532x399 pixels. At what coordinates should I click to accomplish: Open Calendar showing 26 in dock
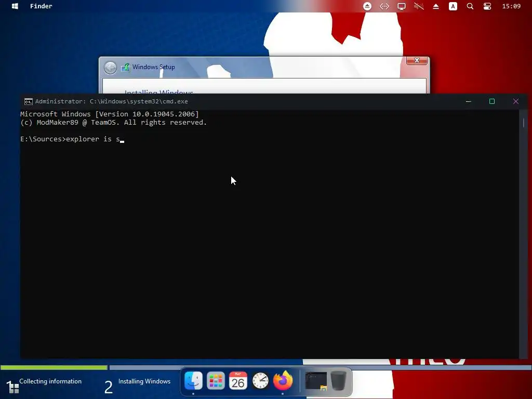coord(238,381)
